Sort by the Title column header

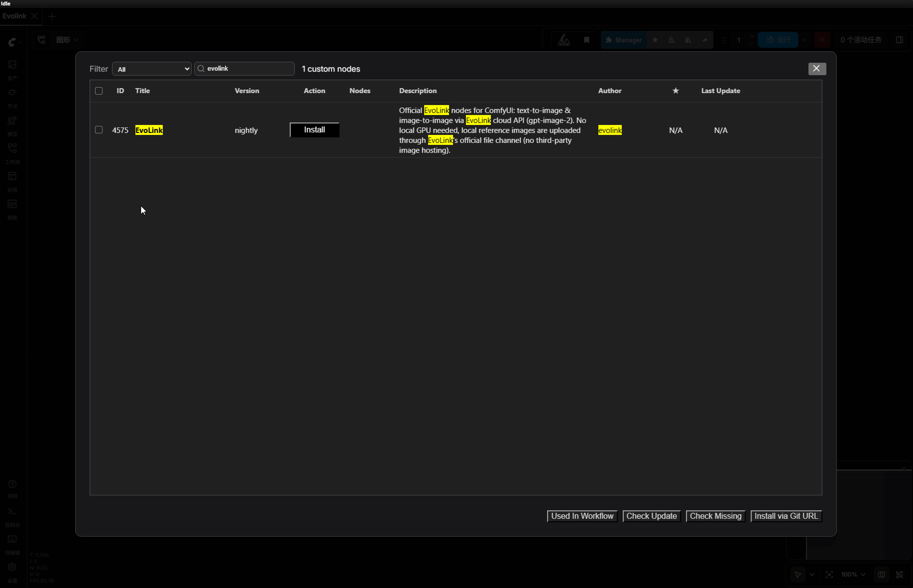[142, 91]
